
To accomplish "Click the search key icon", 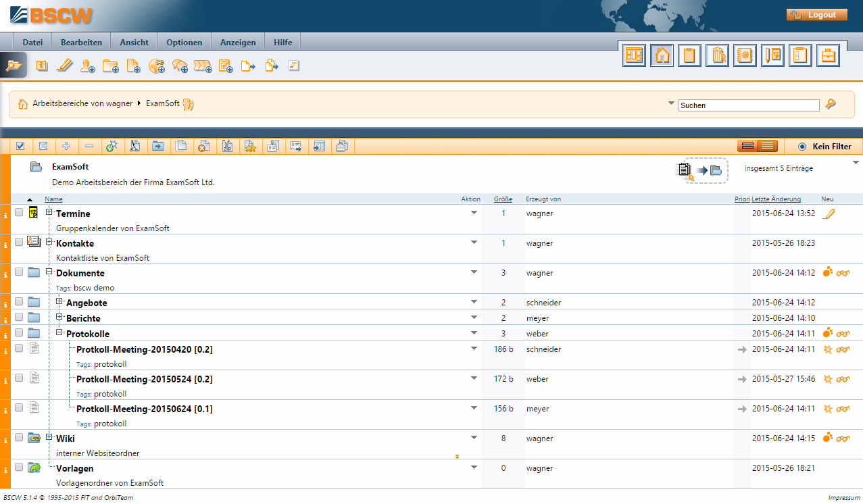I will (x=831, y=104).
